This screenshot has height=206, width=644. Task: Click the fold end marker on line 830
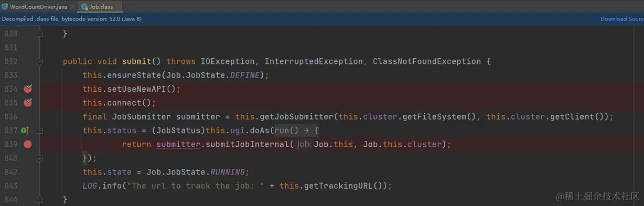[40, 34]
